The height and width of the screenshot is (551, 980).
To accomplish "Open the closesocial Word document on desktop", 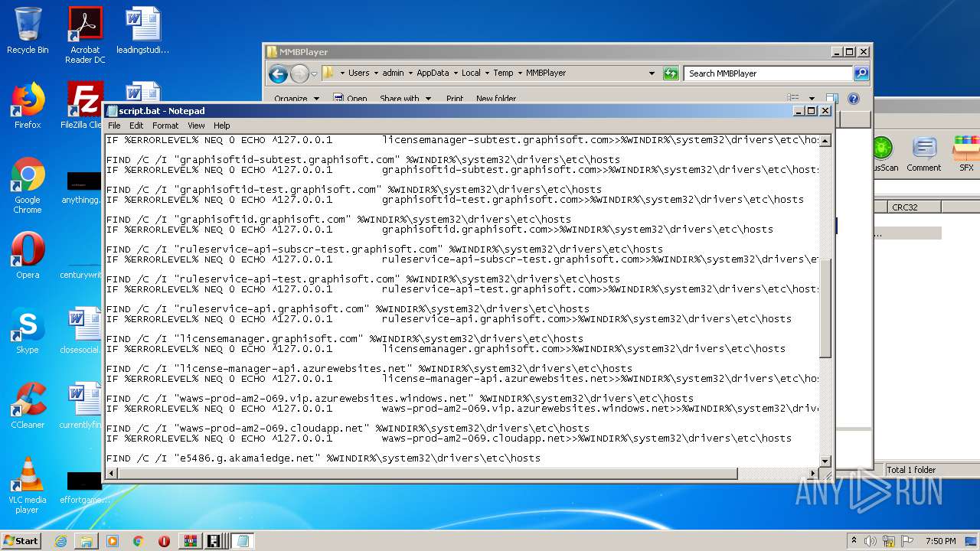I will tap(83, 331).
